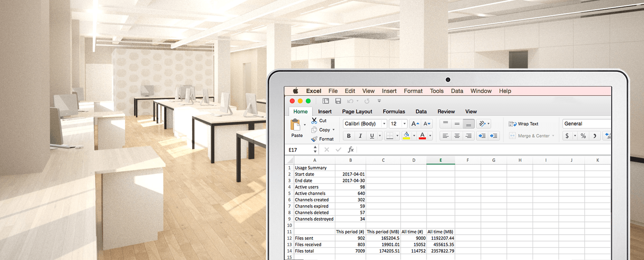Select row 12 header

pos(289,238)
